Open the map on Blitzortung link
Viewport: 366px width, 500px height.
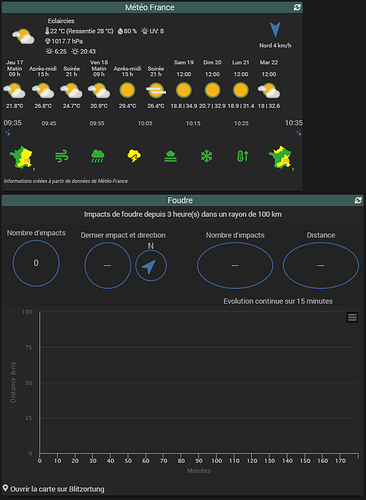pos(57,489)
